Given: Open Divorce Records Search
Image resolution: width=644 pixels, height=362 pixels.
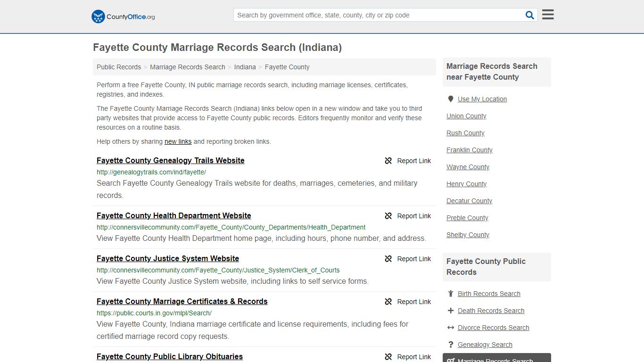Looking at the screenshot, I should pyautogui.click(x=493, y=328).
